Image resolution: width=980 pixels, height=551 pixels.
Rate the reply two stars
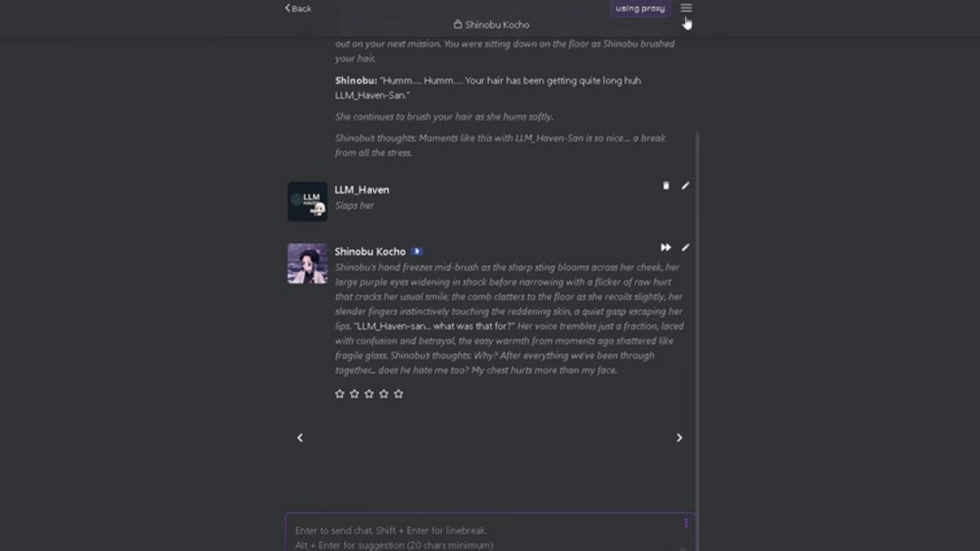point(354,394)
